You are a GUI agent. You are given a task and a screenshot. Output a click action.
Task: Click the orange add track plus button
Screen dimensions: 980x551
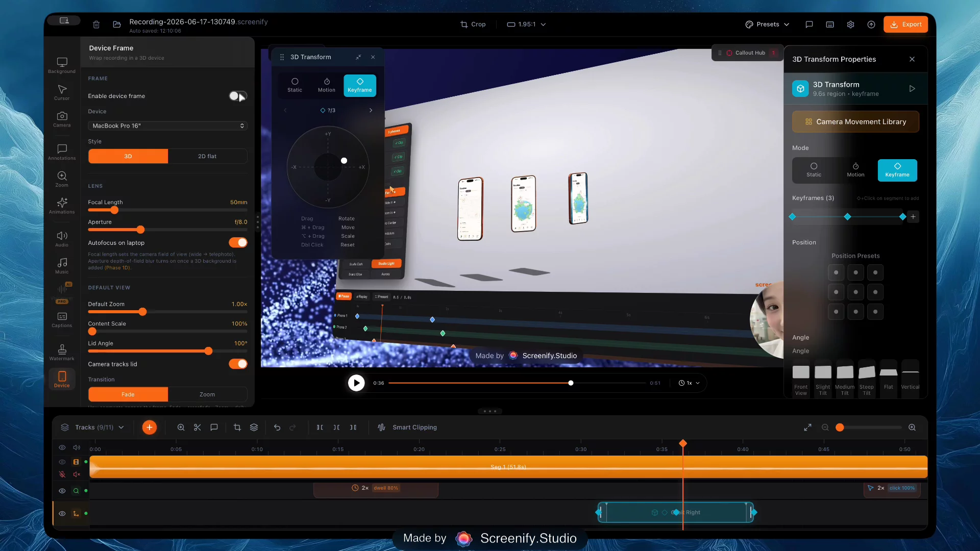click(x=149, y=428)
